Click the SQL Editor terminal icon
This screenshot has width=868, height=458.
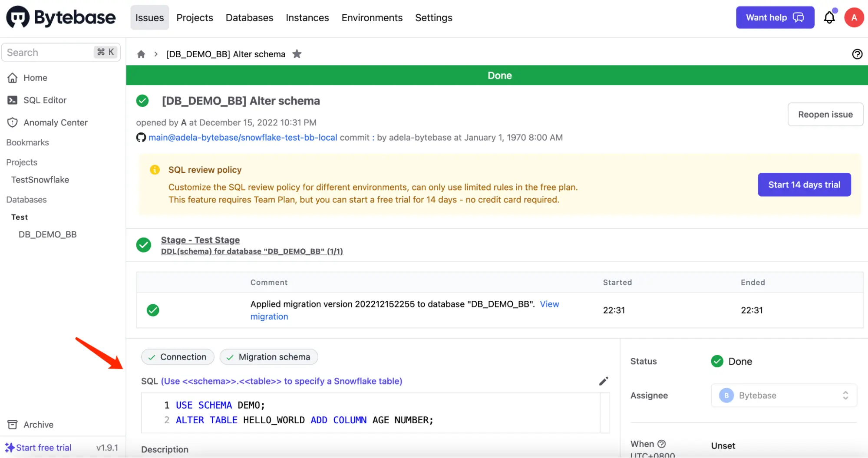[x=13, y=100]
